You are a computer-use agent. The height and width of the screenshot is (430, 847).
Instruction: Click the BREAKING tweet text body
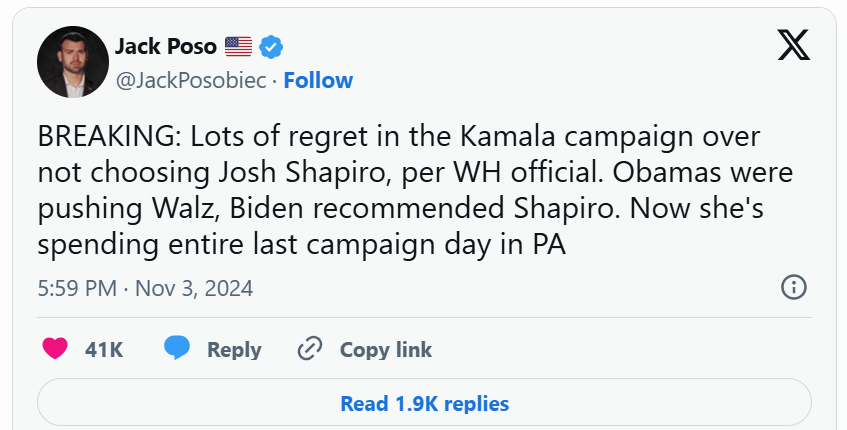[415, 190]
